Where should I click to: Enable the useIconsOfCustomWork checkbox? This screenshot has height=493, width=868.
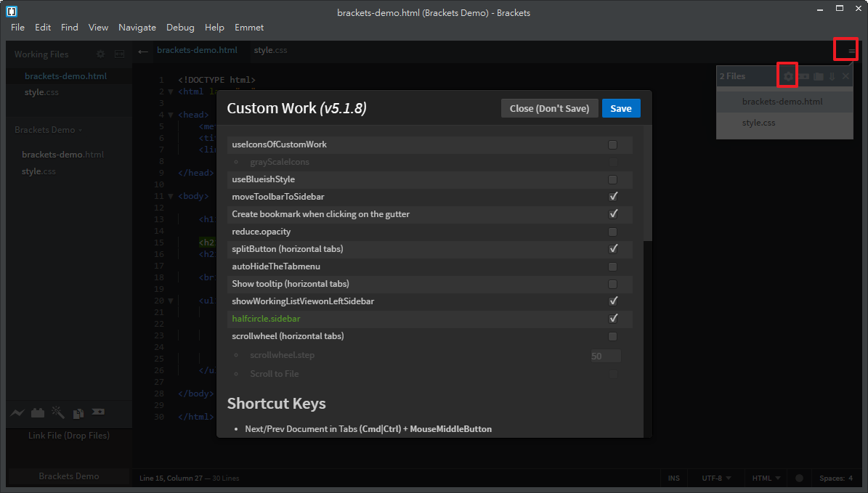(x=613, y=144)
